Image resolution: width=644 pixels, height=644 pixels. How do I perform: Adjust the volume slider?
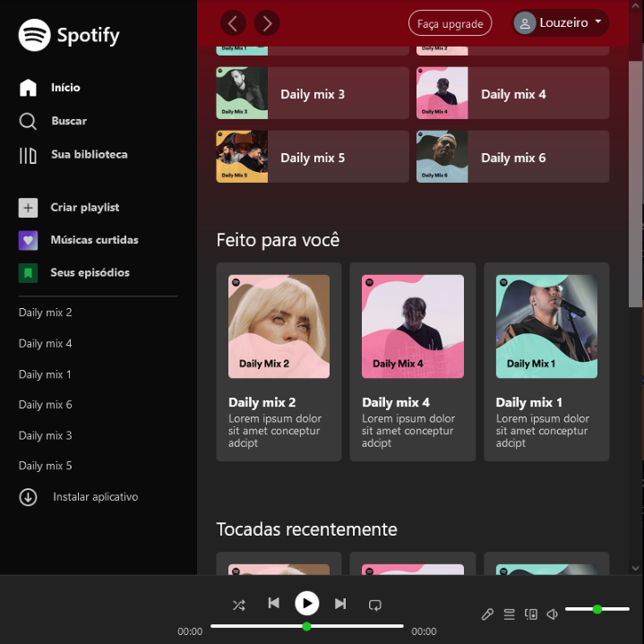597,609
